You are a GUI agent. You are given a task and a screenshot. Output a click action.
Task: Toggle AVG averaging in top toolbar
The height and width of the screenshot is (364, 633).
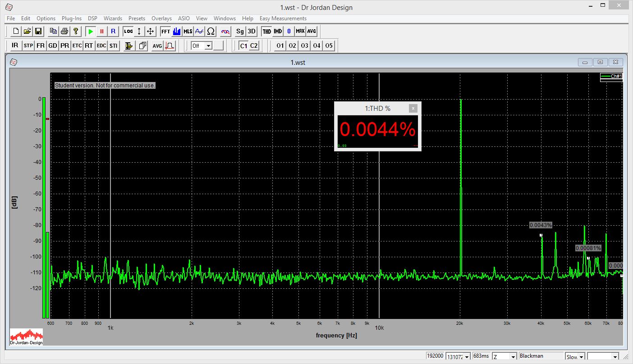pyautogui.click(x=312, y=32)
